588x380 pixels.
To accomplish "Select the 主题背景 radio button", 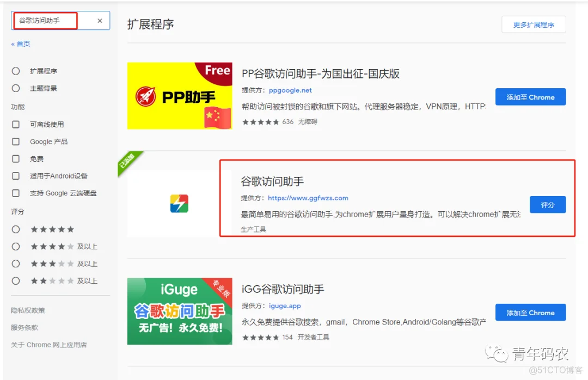I will [x=16, y=88].
